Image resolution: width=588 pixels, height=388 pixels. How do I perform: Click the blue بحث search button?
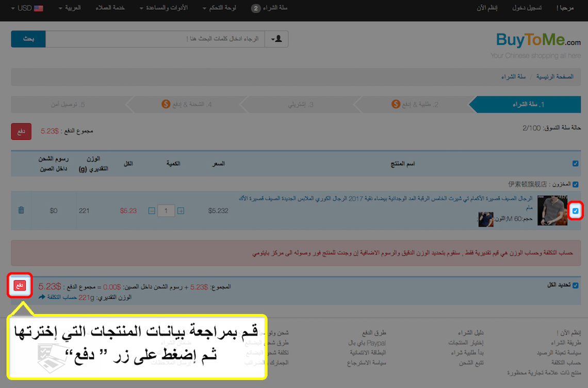click(28, 39)
